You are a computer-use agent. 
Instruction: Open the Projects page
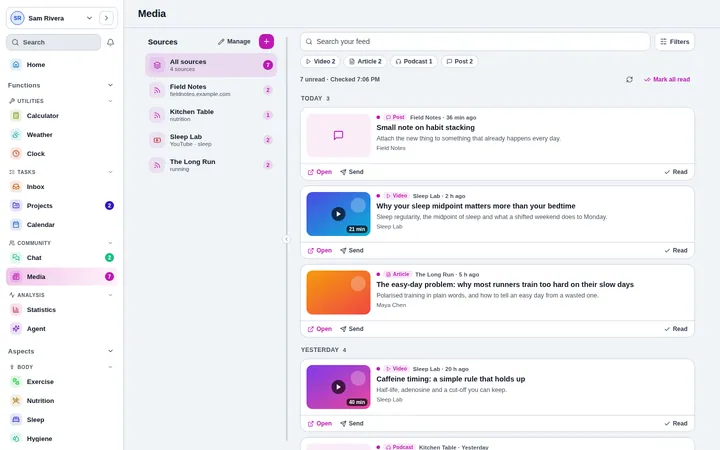[x=62, y=206]
